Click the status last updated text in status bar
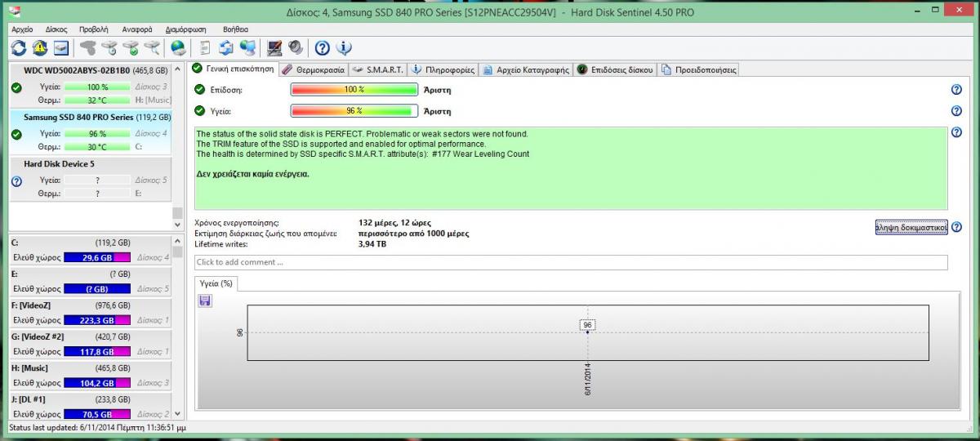980x441 pixels. pos(97,427)
